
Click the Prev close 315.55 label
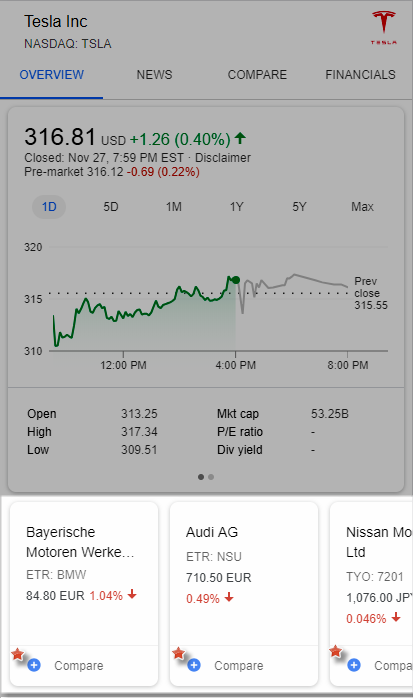tap(371, 293)
